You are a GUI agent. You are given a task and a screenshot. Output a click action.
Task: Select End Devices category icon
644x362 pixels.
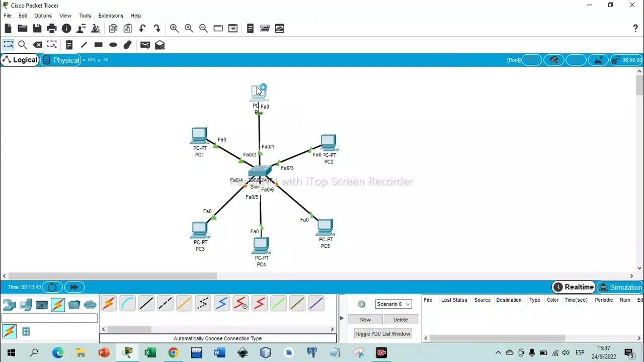pos(26,305)
